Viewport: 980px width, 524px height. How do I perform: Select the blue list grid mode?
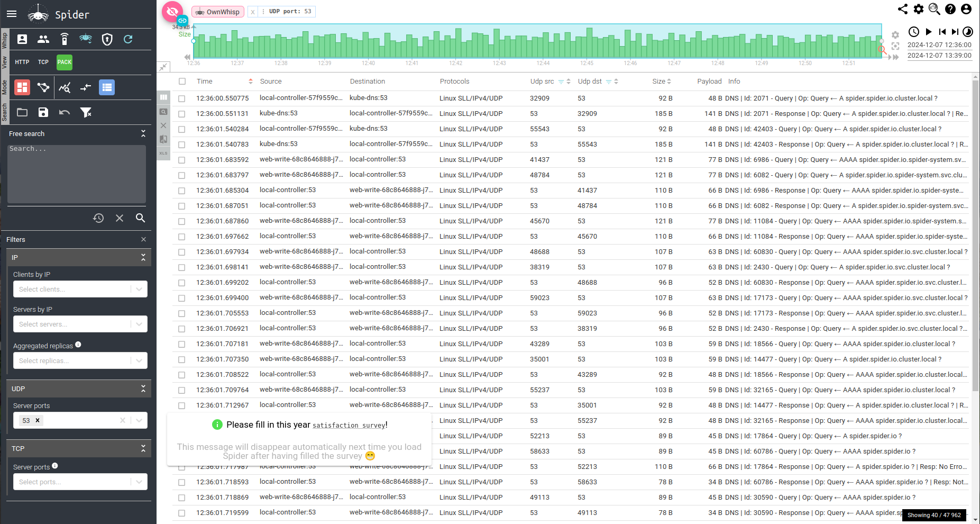pos(107,87)
